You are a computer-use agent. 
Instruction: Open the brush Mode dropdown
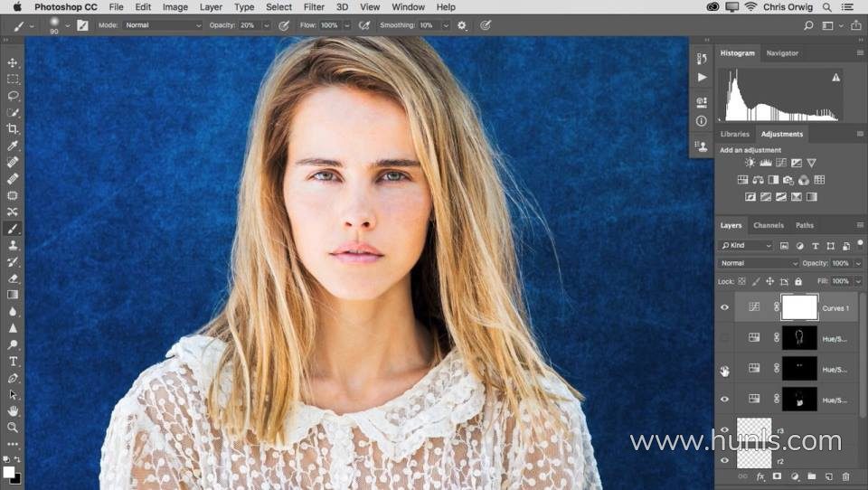click(164, 25)
